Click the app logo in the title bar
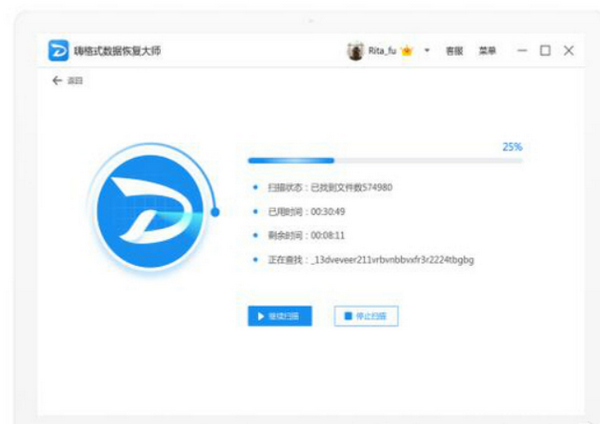Image resolution: width=600 pixels, height=424 pixels. click(58, 51)
